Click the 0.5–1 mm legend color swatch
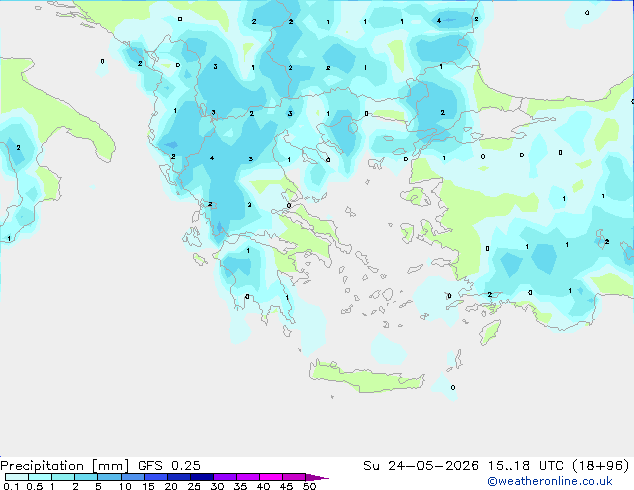634x490 pixels. click(x=40, y=477)
